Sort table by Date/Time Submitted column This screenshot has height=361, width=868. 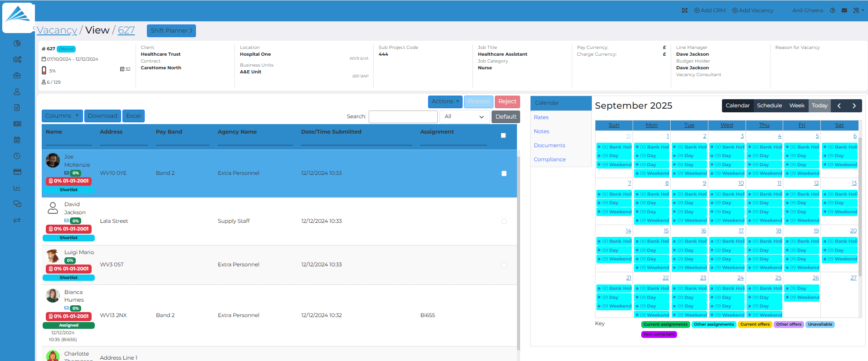pyautogui.click(x=331, y=132)
